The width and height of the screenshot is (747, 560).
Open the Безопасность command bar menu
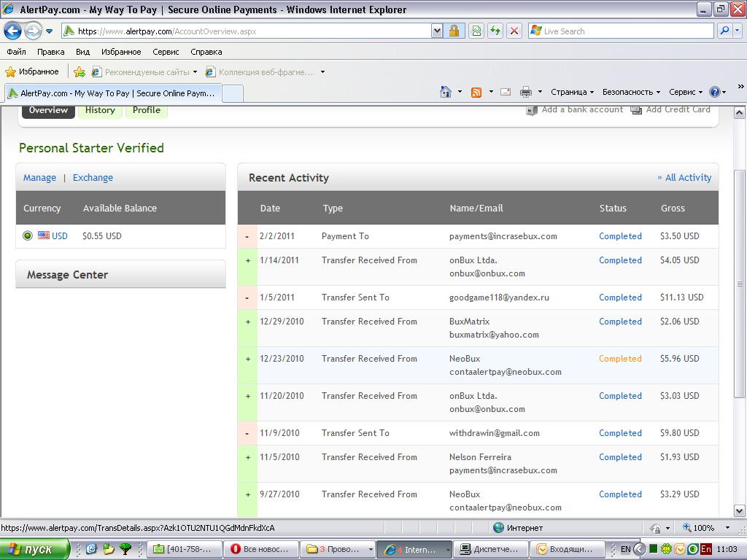[x=631, y=92]
